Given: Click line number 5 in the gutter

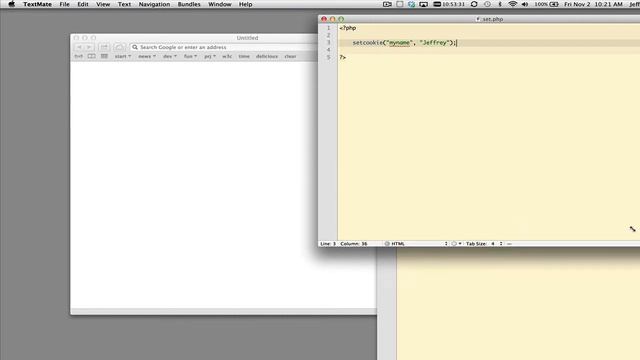Looking at the screenshot, I should (329, 58).
